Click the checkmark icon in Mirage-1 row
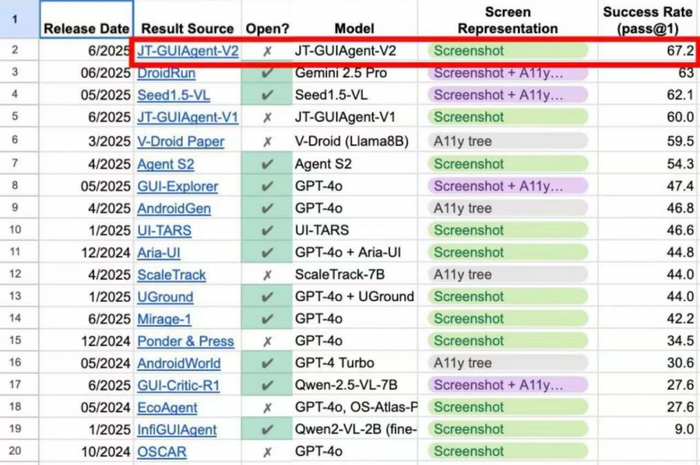Viewport: 700px width, 465px height. (266, 318)
